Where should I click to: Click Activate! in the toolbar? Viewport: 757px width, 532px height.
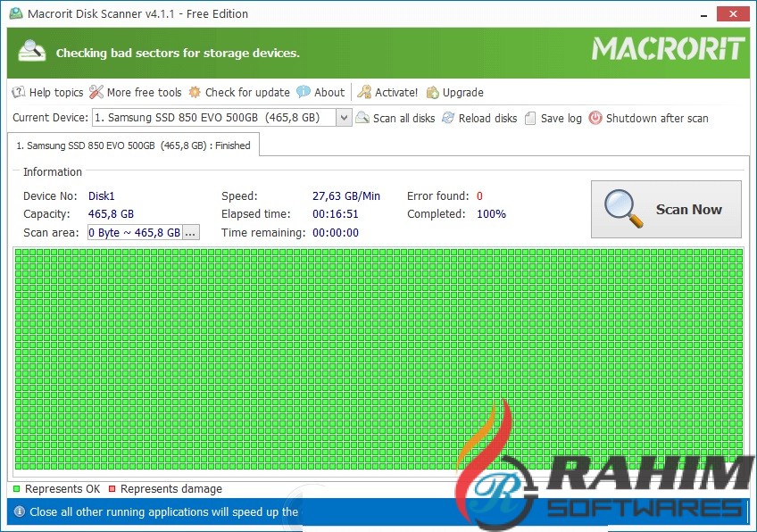387,92
